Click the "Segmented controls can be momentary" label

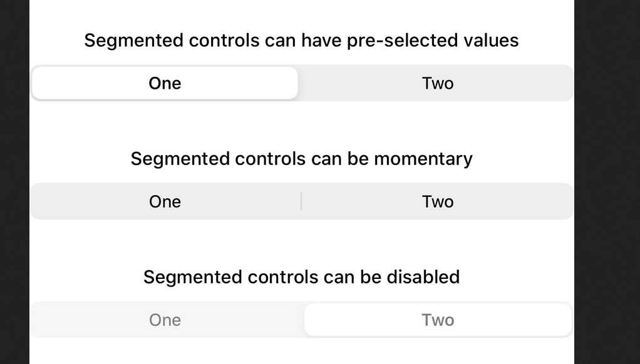pos(301,158)
